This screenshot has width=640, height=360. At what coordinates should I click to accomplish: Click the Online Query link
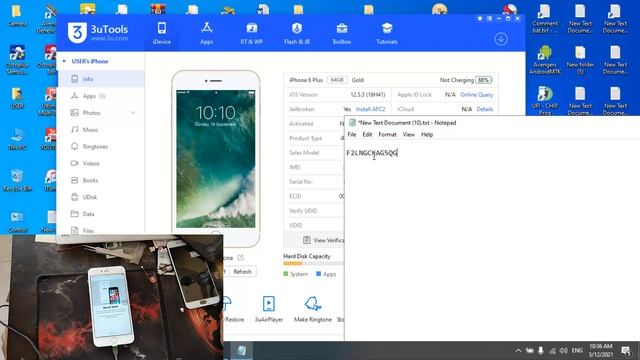(x=476, y=95)
